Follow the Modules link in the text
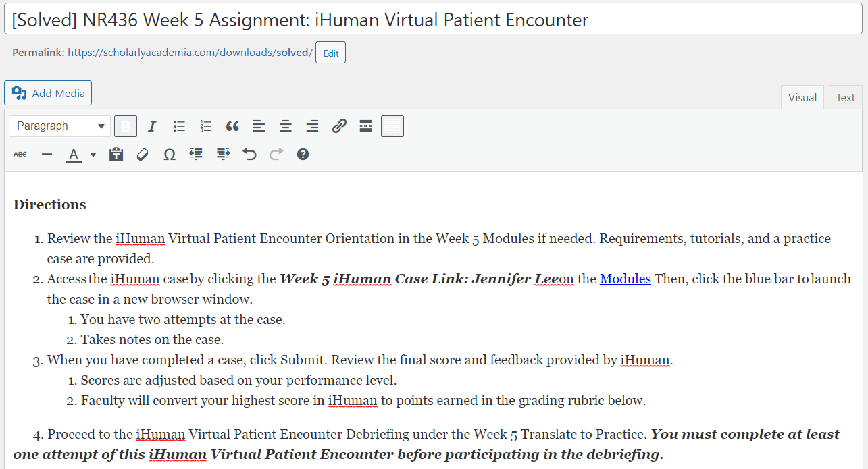Screen dimensions: 868x469 626,279
